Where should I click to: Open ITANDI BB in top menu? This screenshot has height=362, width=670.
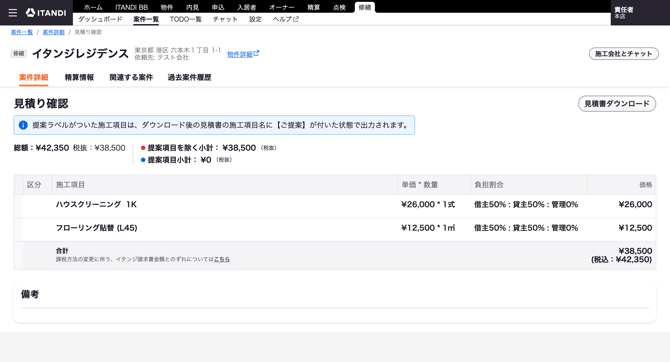tap(131, 7)
